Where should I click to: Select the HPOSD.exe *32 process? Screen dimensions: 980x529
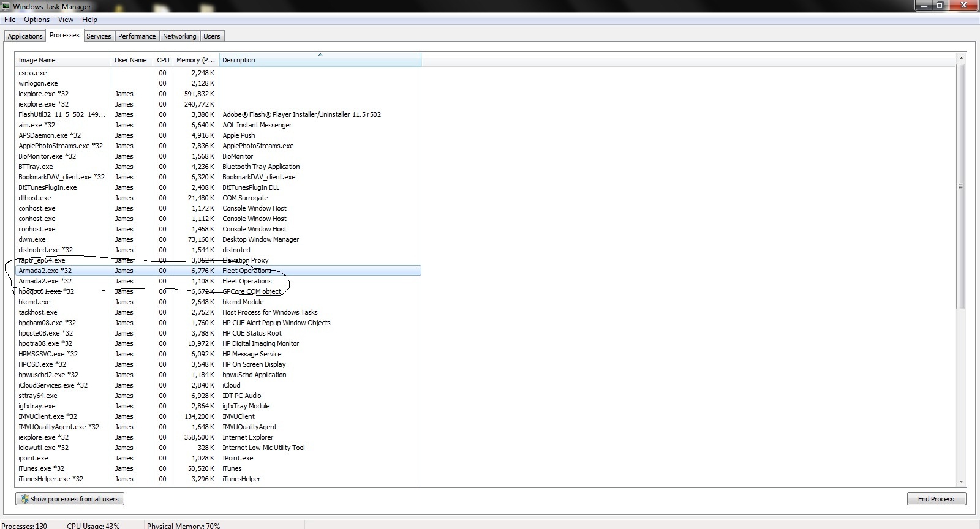click(218, 364)
